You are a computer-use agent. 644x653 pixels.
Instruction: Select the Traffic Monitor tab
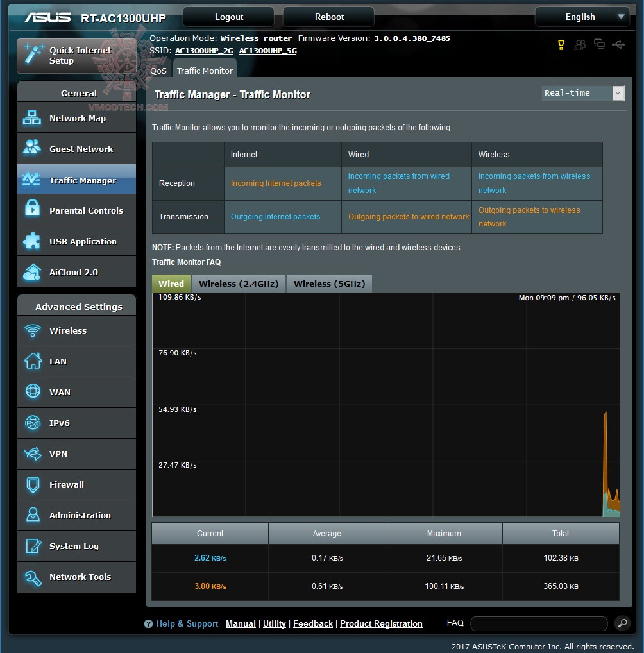click(x=205, y=71)
